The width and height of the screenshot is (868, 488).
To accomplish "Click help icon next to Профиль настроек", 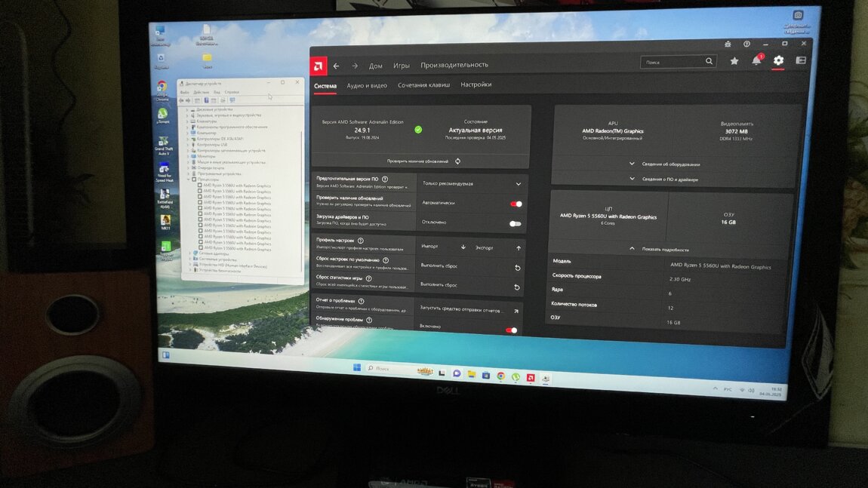I will click(x=361, y=240).
